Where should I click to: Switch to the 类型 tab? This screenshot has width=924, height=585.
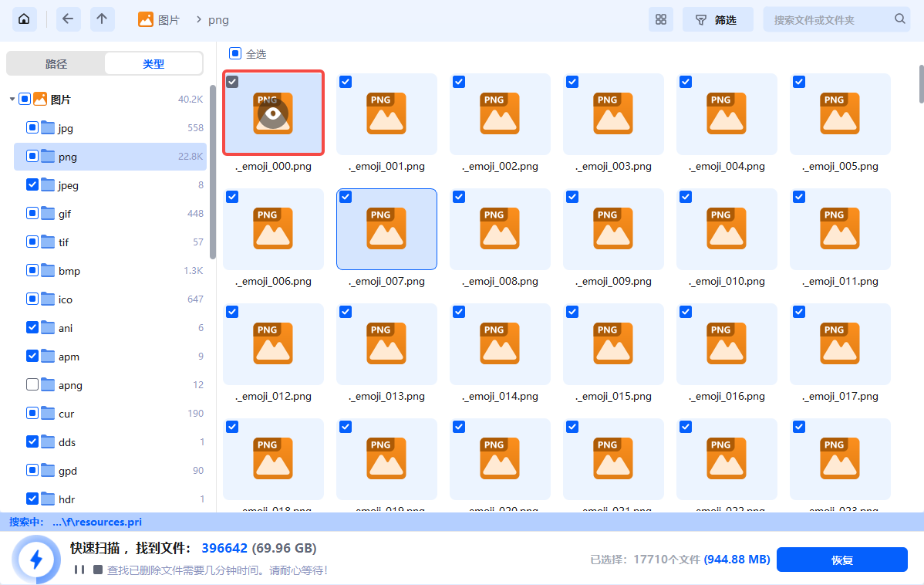tap(153, 64)
